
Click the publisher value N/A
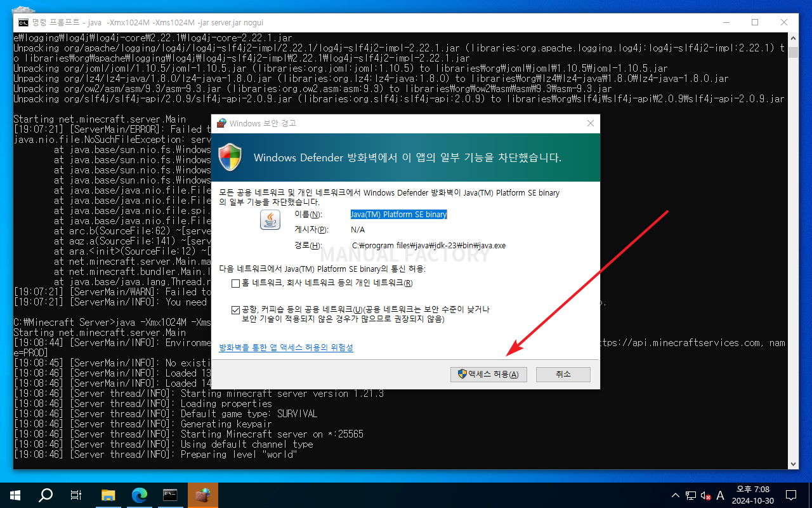pyautogui.click(x=358, y=230)
